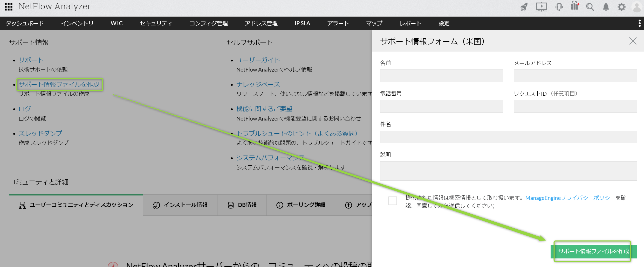Expand the three-dot more menu
The height and width of the screenshot is (267, 644).
(x=639, y=23)
